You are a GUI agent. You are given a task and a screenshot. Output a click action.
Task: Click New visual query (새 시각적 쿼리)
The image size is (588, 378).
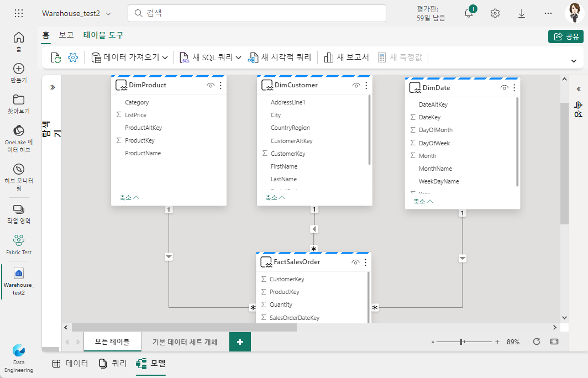[280, 57]
